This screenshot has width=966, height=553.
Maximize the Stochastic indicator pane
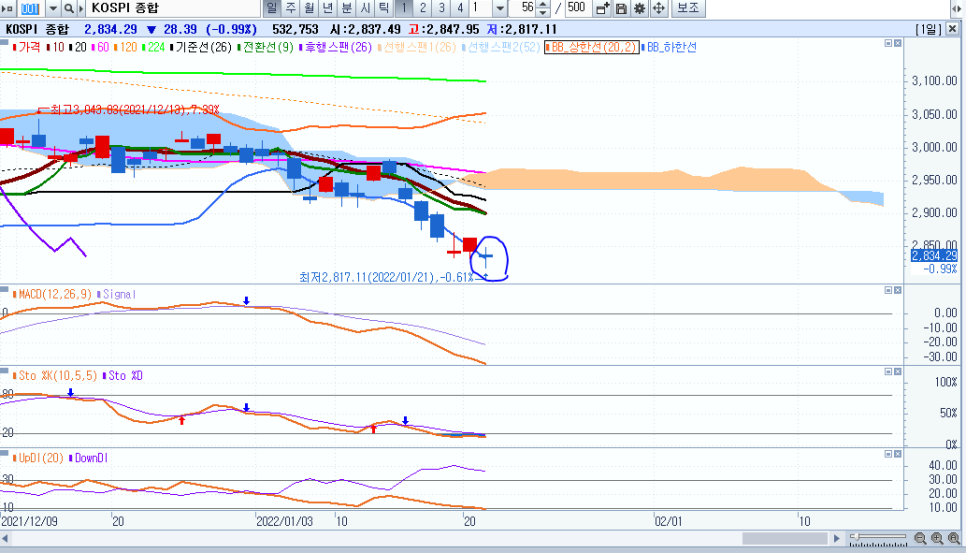(888, 371)
